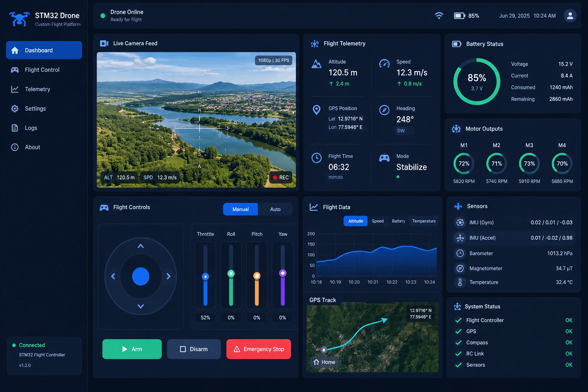Push the joystick up arrow
This screenshot has height=392, width=588.
click(140, 246)
